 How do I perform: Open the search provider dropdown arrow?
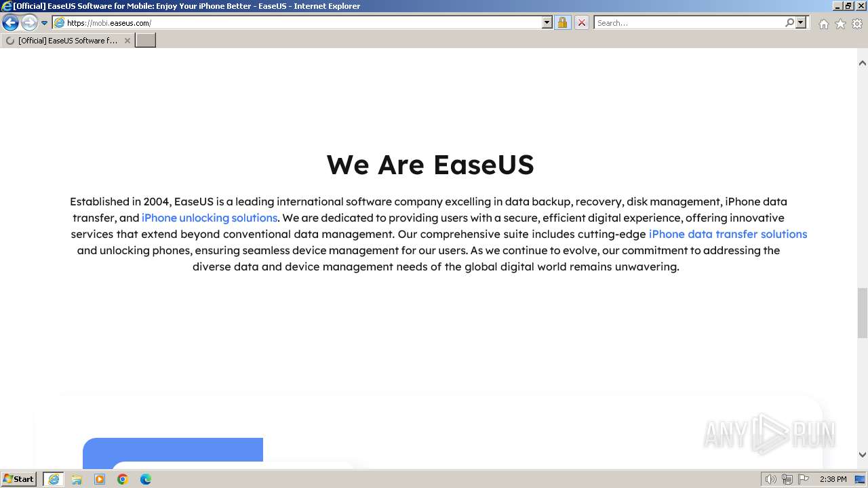[801, 23]
